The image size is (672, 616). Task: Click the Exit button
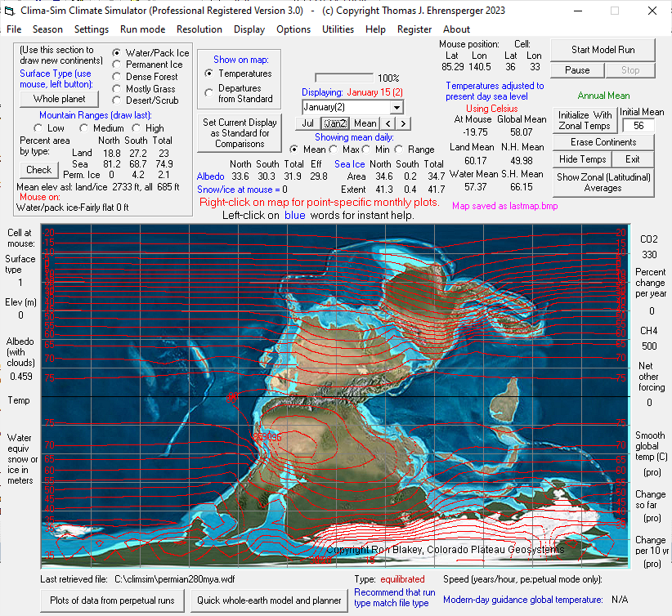pos(633,159)
